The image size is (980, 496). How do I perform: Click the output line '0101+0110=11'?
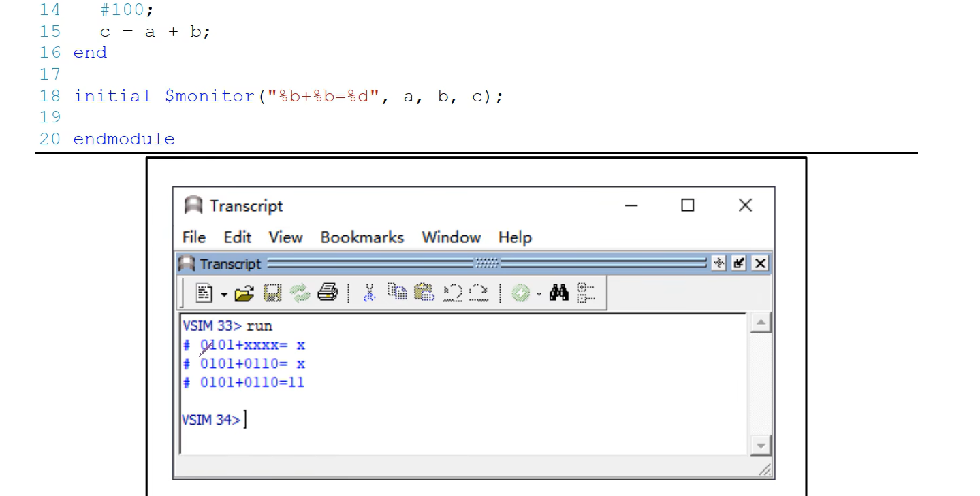tap(252, 383)
